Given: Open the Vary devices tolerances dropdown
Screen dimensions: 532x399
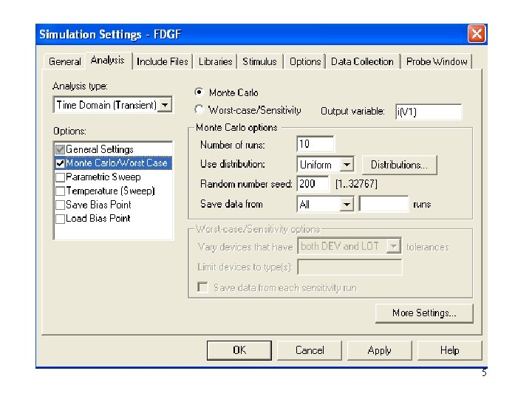Looking at the screenshot, I should click(x=394, y=246).
